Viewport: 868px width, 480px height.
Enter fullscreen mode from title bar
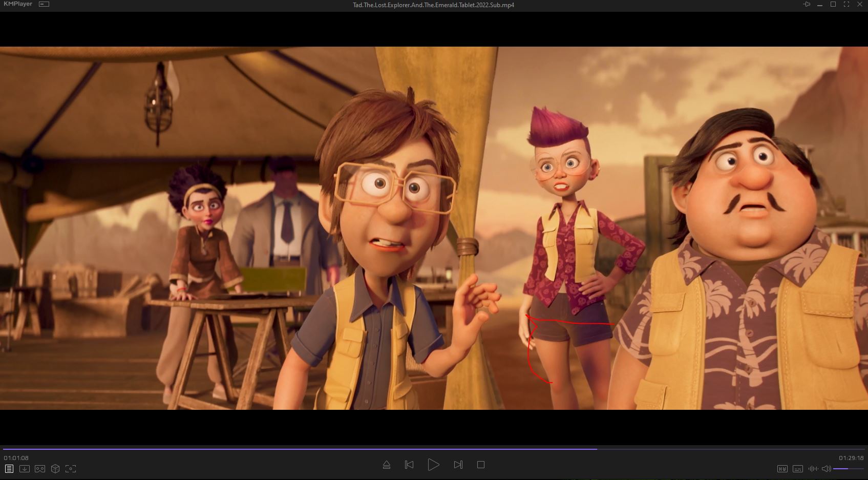[846, 5]
